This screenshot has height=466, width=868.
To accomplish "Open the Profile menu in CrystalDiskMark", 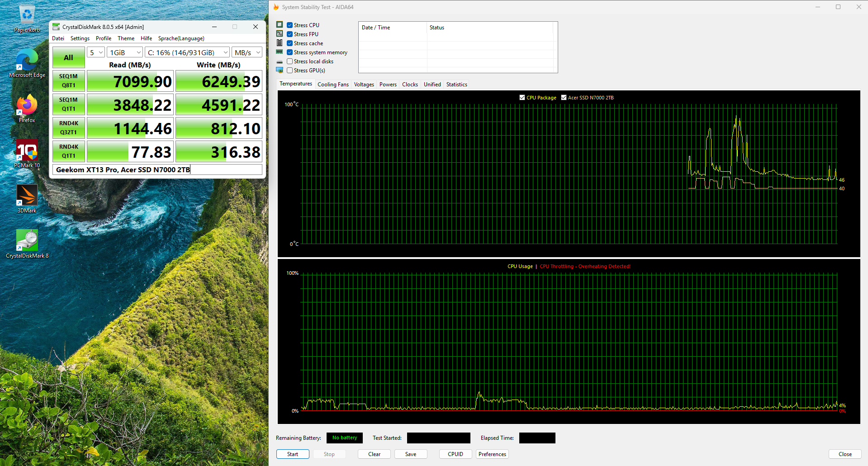I will click(104, 38).
